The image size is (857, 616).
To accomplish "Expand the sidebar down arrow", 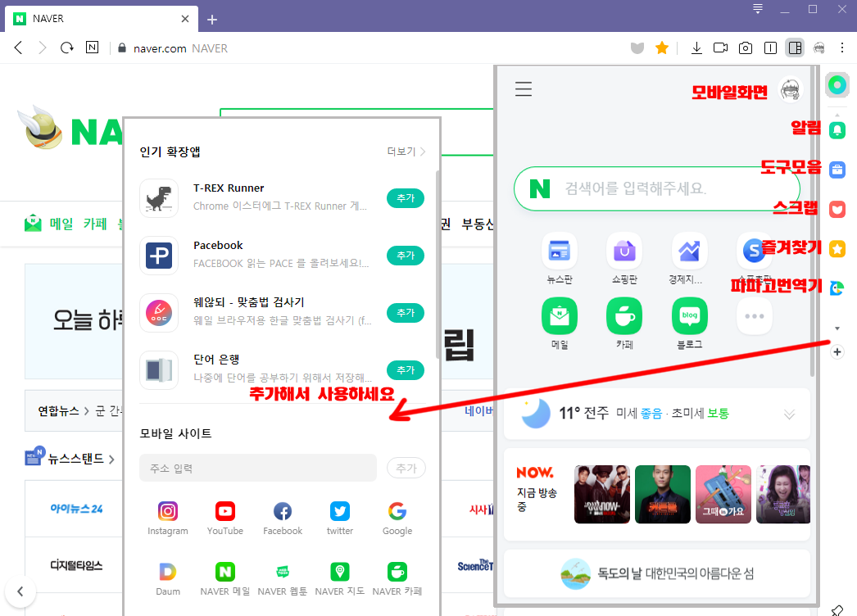I will point(837,328).
